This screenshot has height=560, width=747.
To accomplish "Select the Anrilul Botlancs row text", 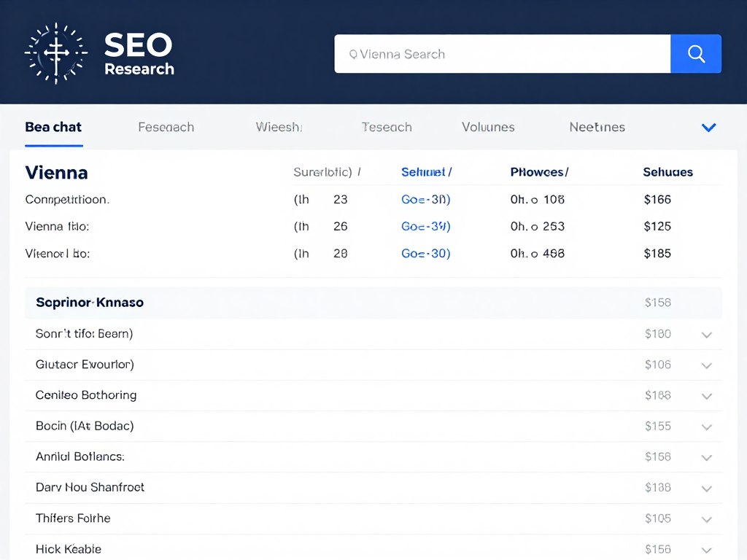I will pos(80,456).
